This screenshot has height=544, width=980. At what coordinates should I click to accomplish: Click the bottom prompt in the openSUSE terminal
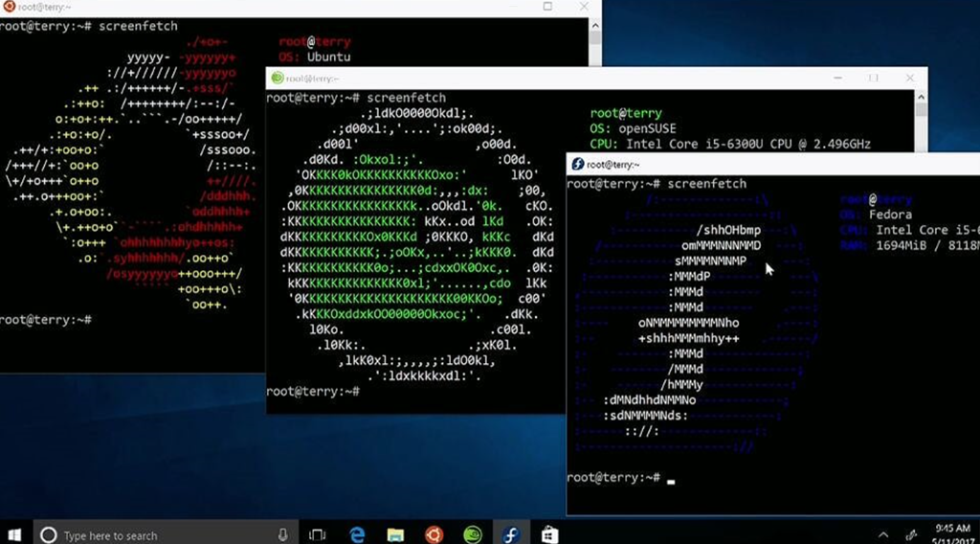[313, 392]
